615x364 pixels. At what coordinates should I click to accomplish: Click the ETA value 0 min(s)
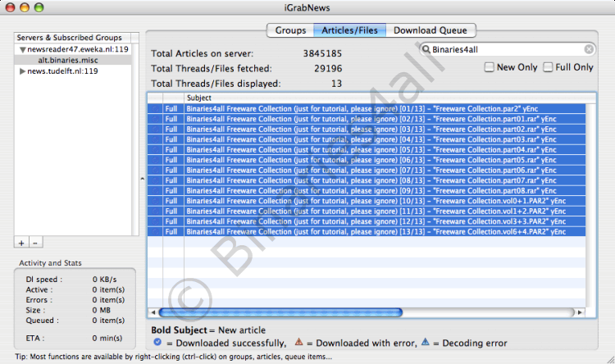[x=107, y=338]
